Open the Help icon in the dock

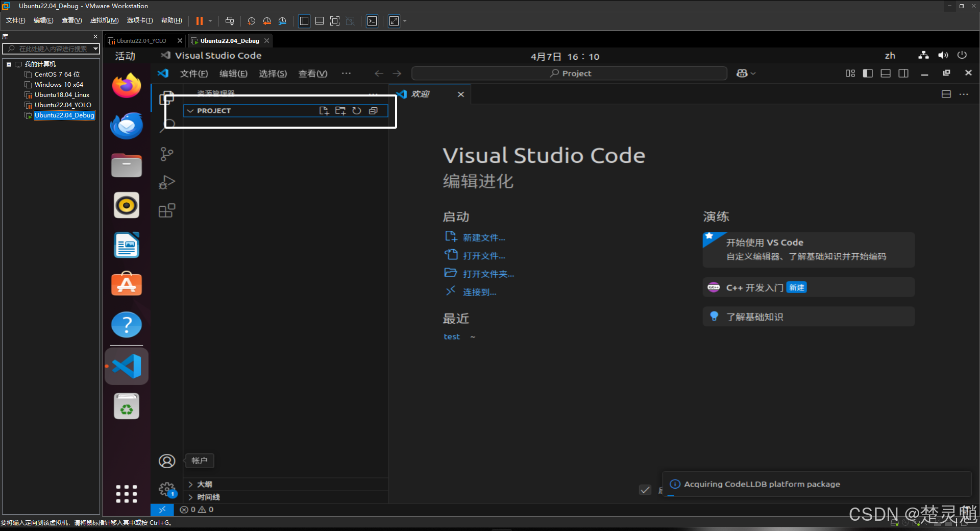pyautogui.click(x=127, y=325)
